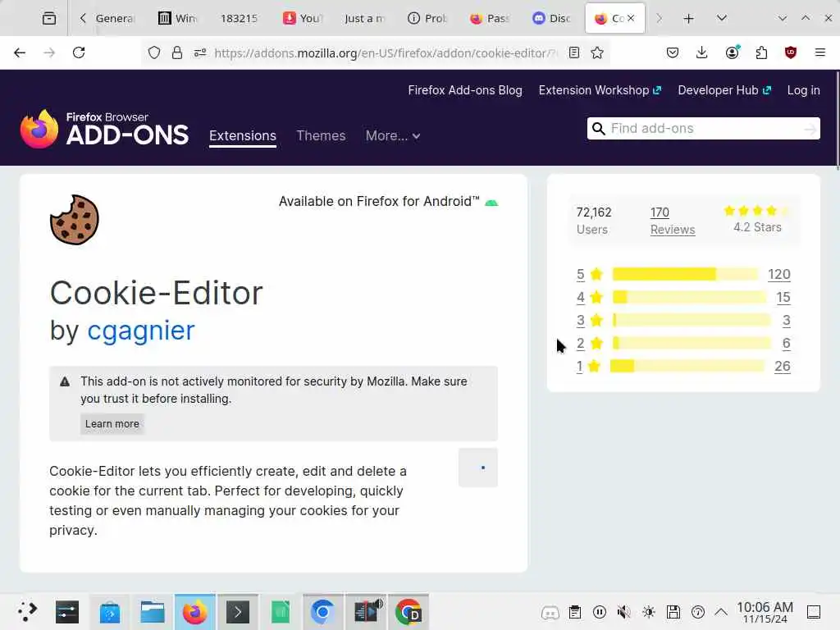Open the Extension Workshop link
The width and height of the screenshot is (840, 630).
pos(600,90)
